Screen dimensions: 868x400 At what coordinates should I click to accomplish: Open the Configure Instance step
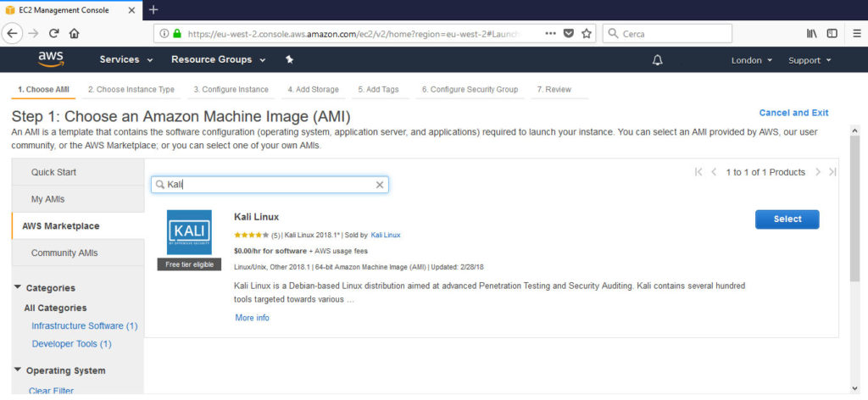point(231,90)
